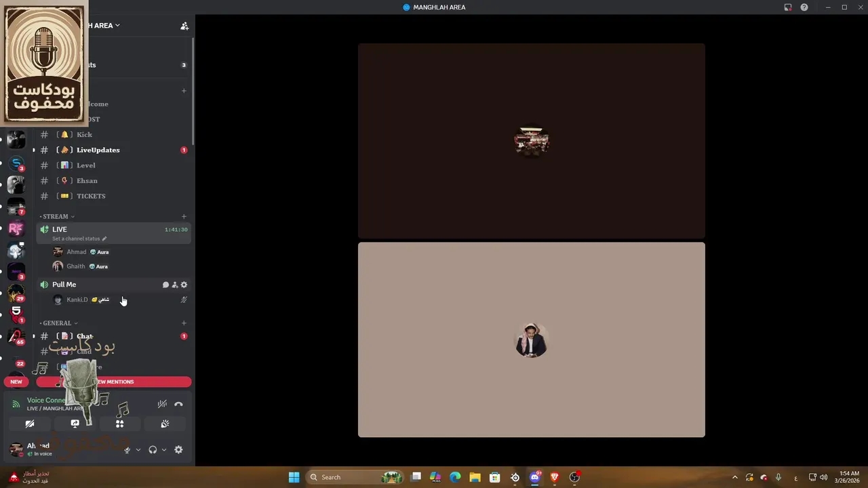
Task: Open microphone indicator in system tray
Action: pyautogui.click(x=778, y=477)
